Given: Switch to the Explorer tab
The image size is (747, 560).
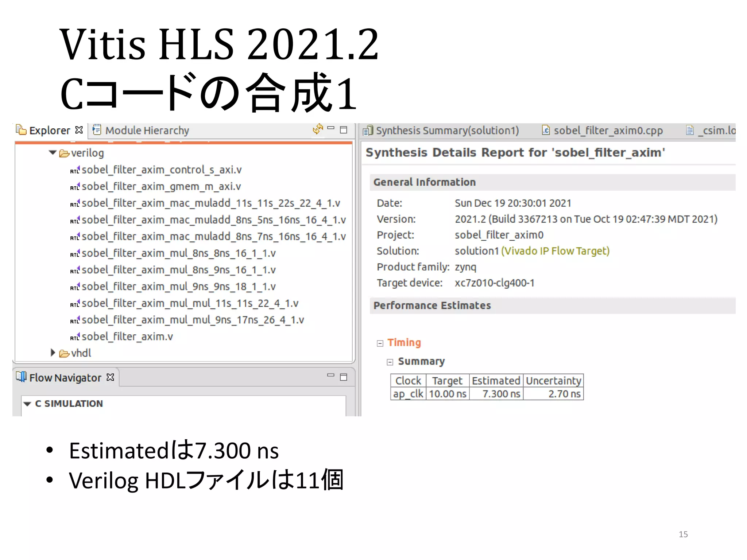Looking at the screenshot, I should (x=49, y=130).
